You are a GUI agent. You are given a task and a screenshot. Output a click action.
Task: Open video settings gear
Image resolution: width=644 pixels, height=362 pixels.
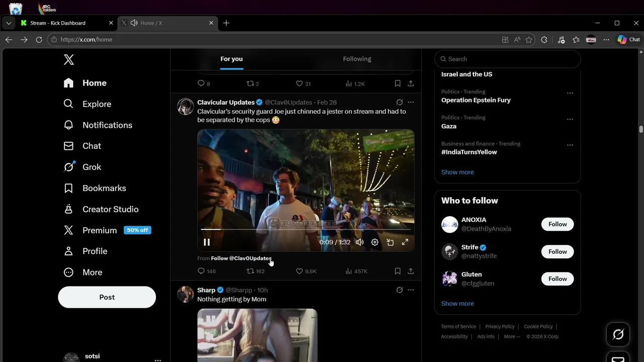point(375,242)
